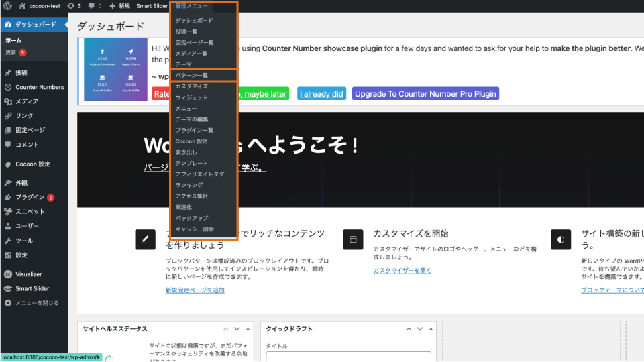Open the カスタマイザーを開く link
Viewport: 644px width, 362px height.
(x=402, y=271)
